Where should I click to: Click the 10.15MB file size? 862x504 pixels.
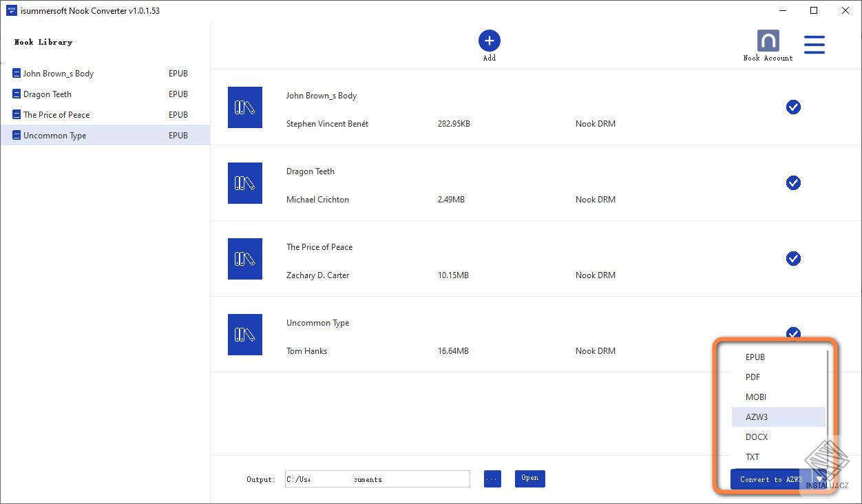[x=453, y=275]
